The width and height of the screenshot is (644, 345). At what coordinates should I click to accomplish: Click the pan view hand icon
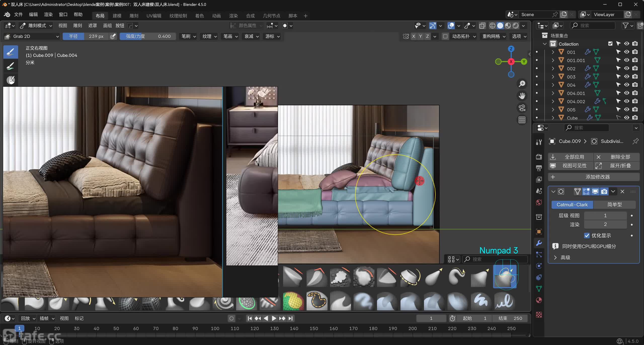point(522,96)
